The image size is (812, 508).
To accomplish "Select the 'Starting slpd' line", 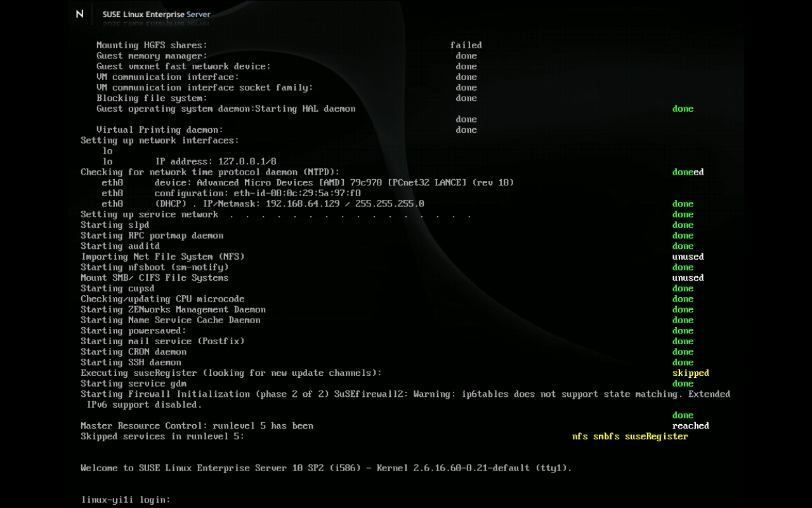I will (115, 225).
